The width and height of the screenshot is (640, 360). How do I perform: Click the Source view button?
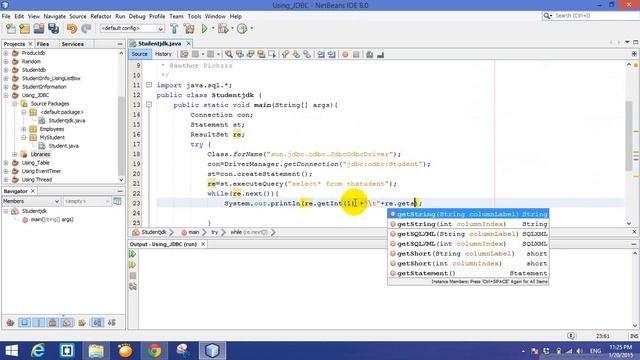click(140, 54)
